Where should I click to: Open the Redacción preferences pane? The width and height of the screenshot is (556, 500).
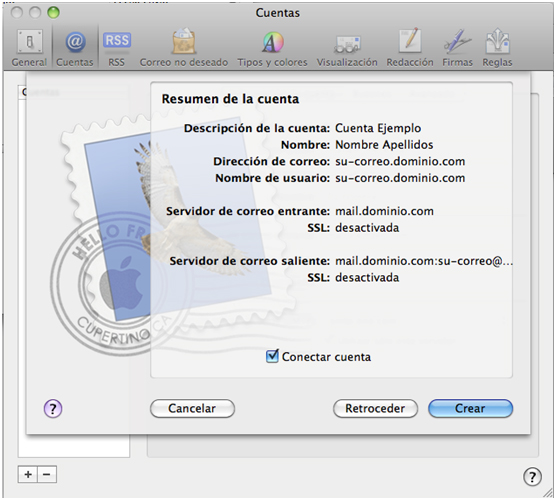click(x=410, y=48)
